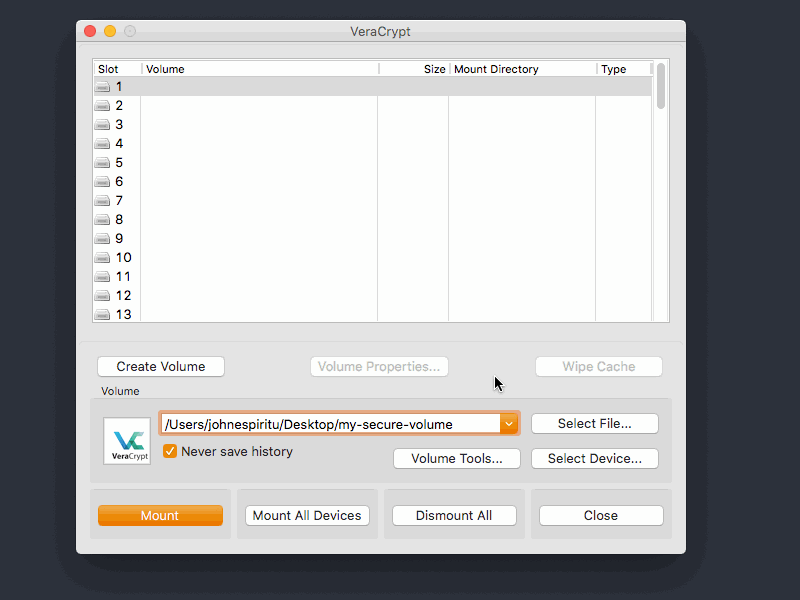
Task: Select slot number 2 in list
Action: pos(372,106)
